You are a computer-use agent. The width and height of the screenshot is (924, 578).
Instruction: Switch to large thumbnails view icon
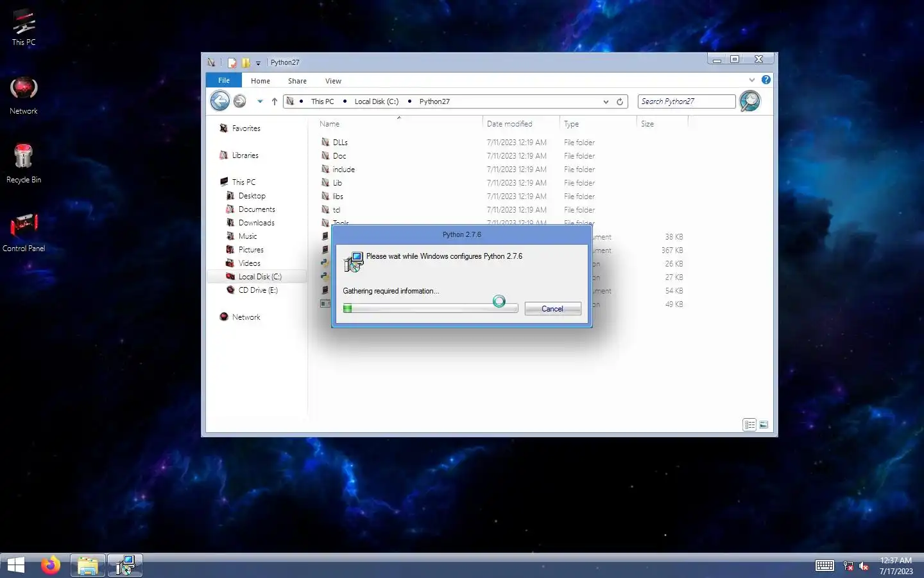[x=764, y=425]
